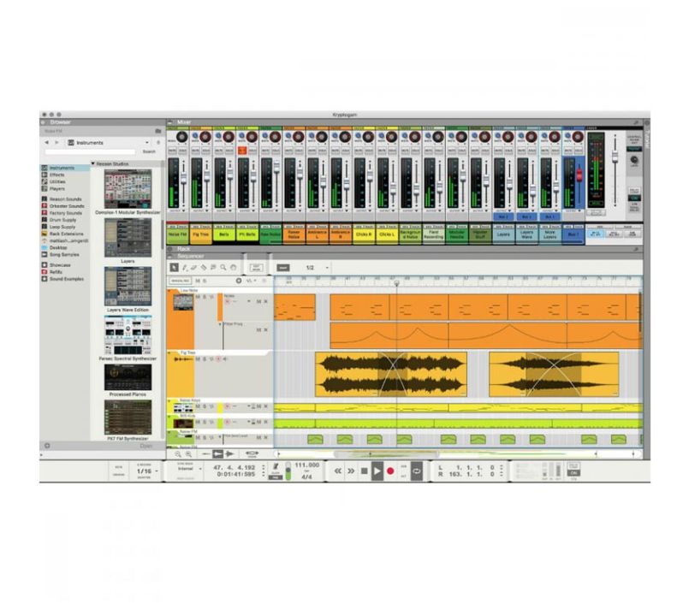Viewport: 689px width, 616px height.
Task: Switch to the Utilities browser category
Action: click(x=56, y=181)
